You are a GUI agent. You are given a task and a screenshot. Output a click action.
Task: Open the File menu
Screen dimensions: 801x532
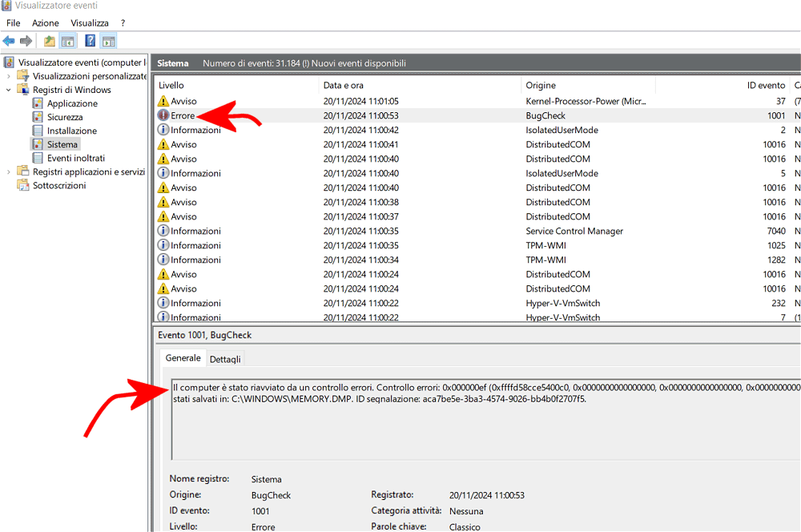tap(14, 23)
